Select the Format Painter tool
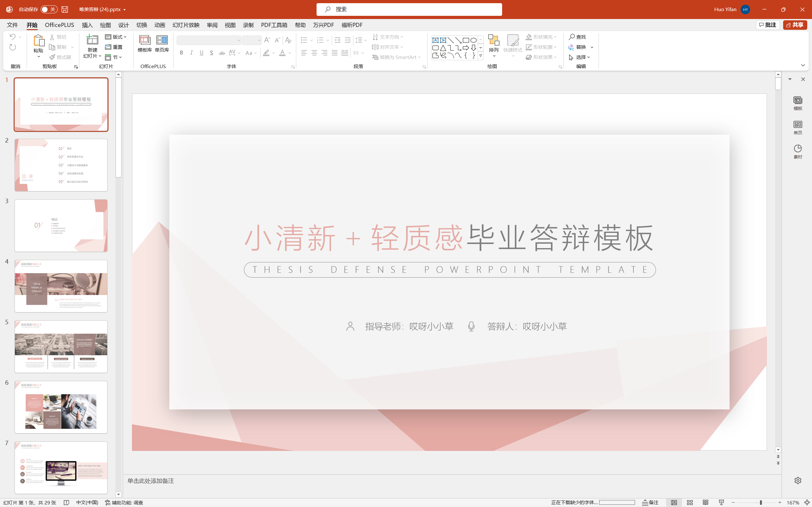The image size is (812, 507). point(60,57)
